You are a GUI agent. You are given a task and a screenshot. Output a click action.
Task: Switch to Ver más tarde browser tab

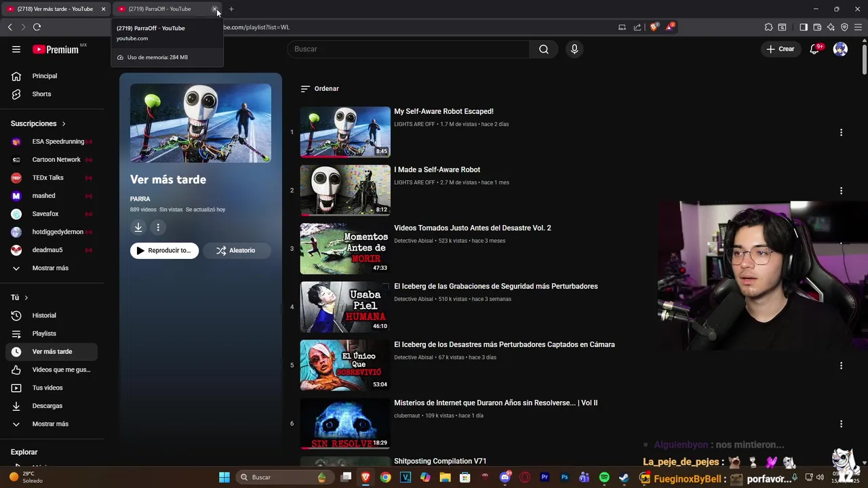(x=54, y=9)
